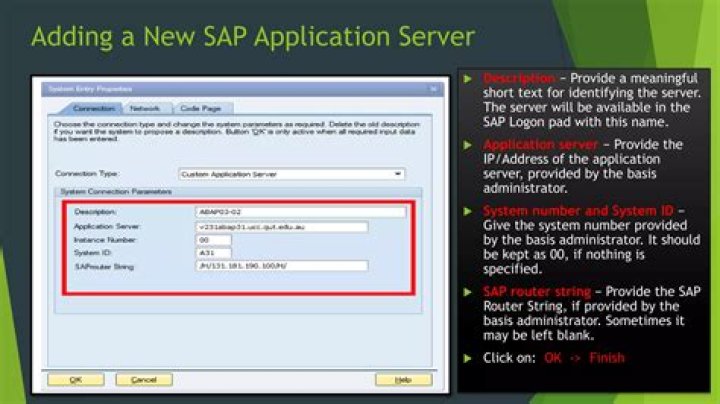Click the Description input field
Screen dimensions: 720x404
tap(301, 212)
